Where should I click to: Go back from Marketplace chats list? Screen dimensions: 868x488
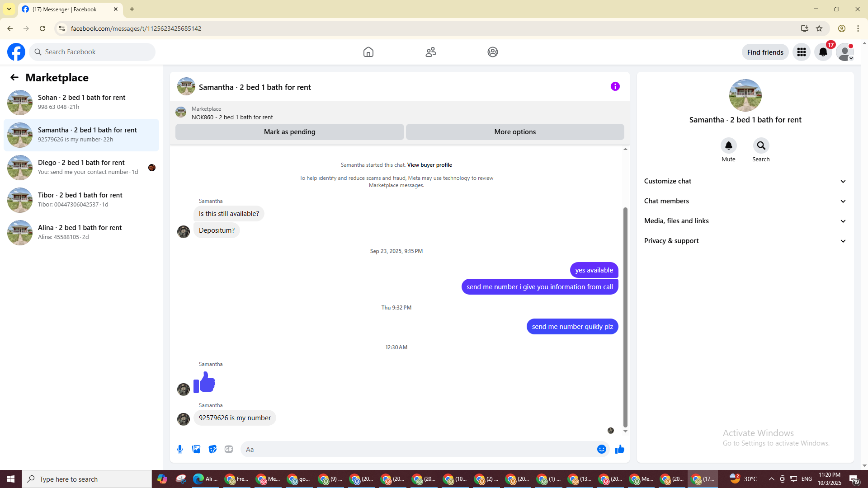(14, 77)
